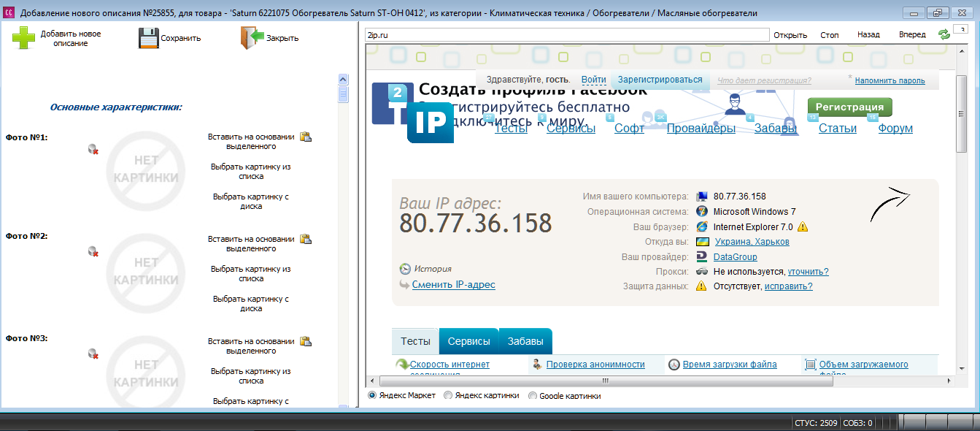Click the door Close icon
The image size is (980, 431).
coord(252,38)
